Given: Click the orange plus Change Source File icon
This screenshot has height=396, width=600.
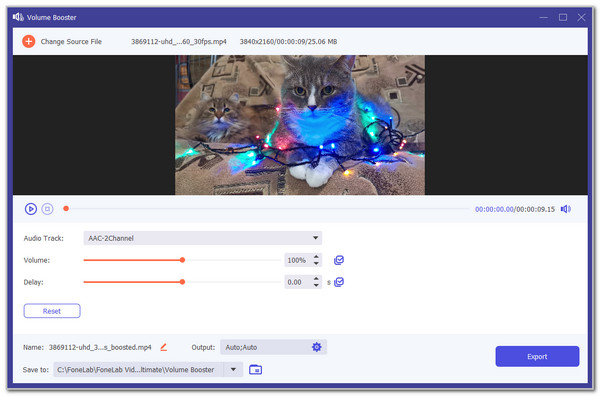Looking at the screenshot, I should (x=28, y=41).
